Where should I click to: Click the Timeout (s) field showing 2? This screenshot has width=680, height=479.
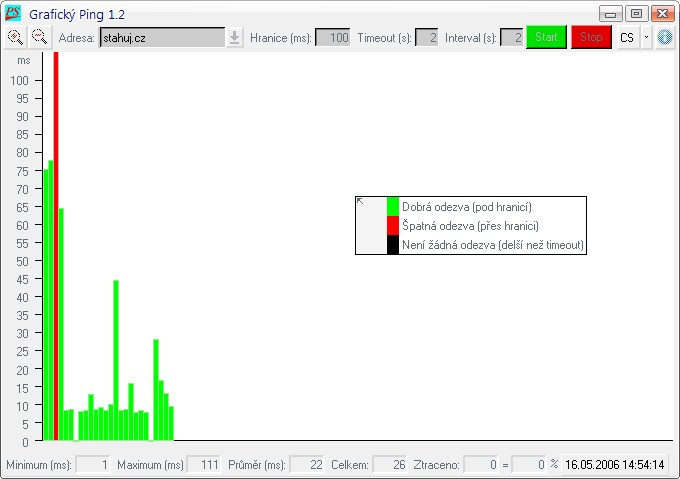(x=426, y=38)
